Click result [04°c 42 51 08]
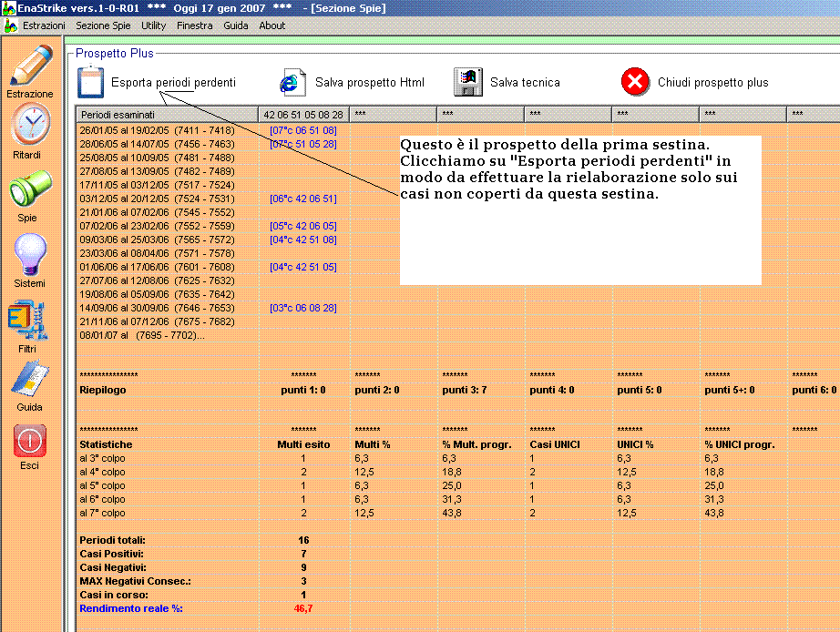 [x=303, y=240]
